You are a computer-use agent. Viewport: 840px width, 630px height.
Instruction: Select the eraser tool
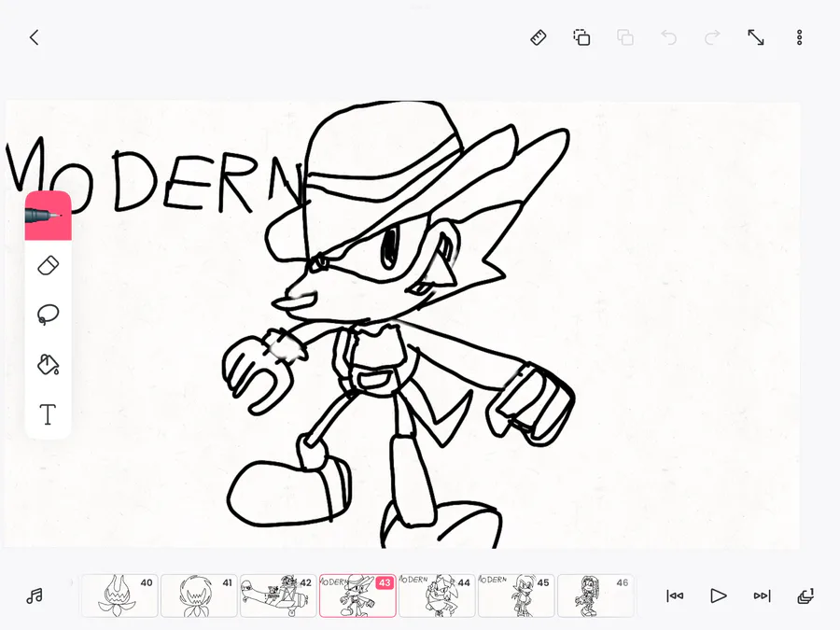49,266
